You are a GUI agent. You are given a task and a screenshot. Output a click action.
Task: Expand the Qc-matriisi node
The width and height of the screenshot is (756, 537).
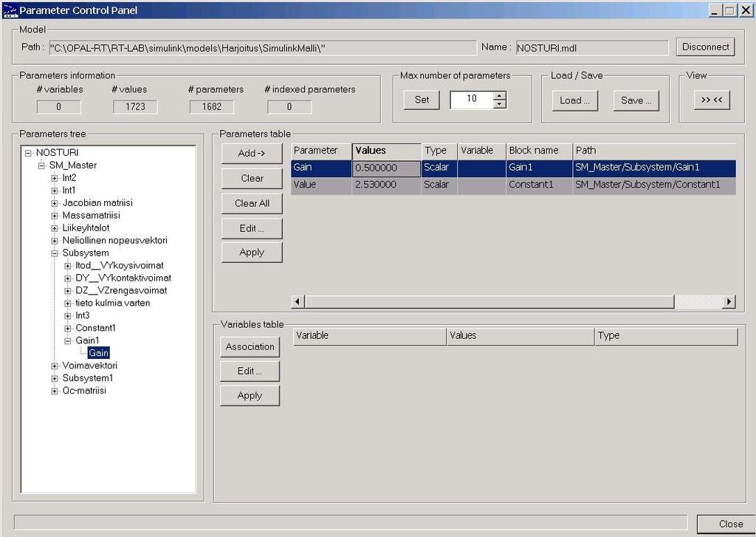55,391
